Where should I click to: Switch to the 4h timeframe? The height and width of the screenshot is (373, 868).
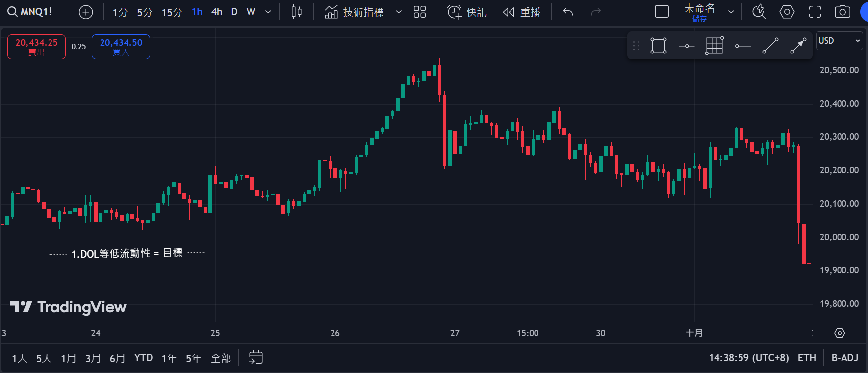(x=217, y=12)
